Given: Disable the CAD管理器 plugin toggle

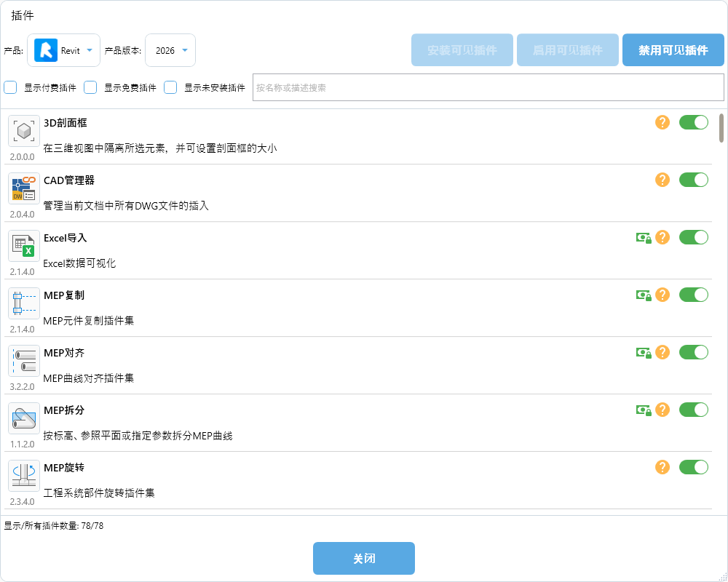Looking at the screenshot, I should click(693, 180).
